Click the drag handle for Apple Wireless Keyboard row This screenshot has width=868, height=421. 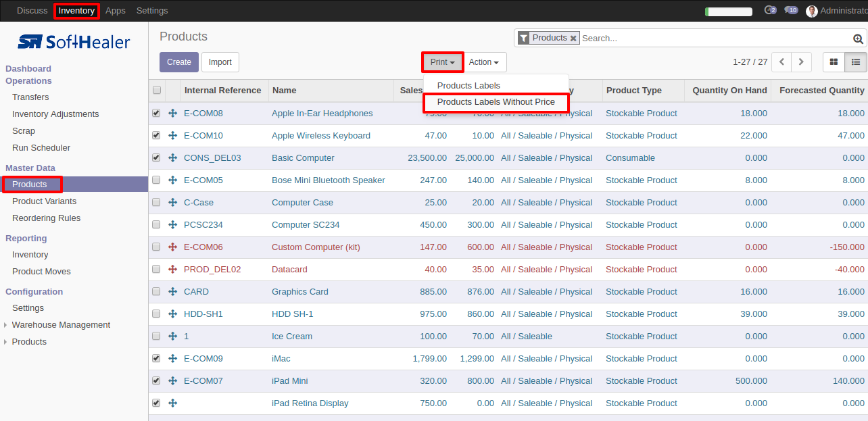[x=172, y=136]
